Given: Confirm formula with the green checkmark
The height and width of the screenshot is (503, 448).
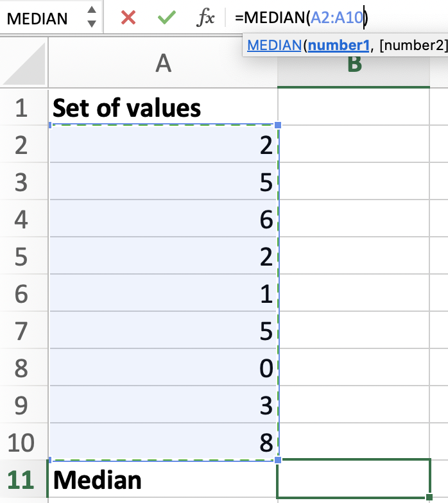Looking at the screenshot, I should coord(166,18).
